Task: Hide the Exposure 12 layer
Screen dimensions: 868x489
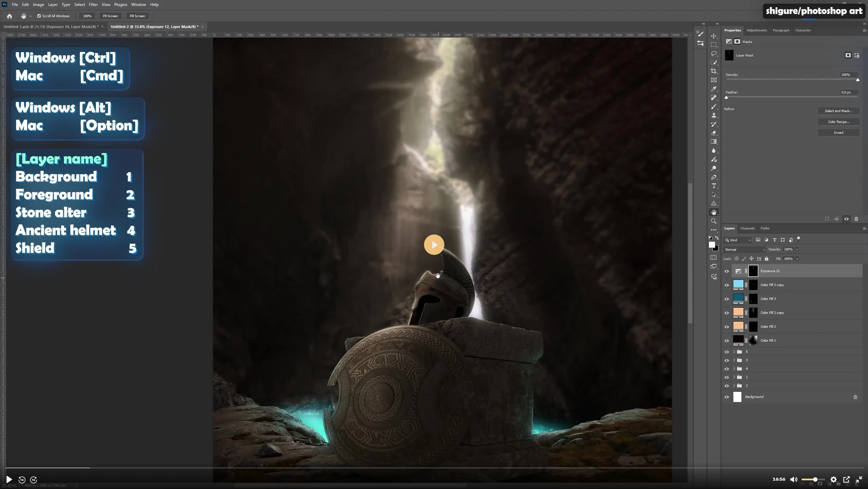Action: (727, 271)
